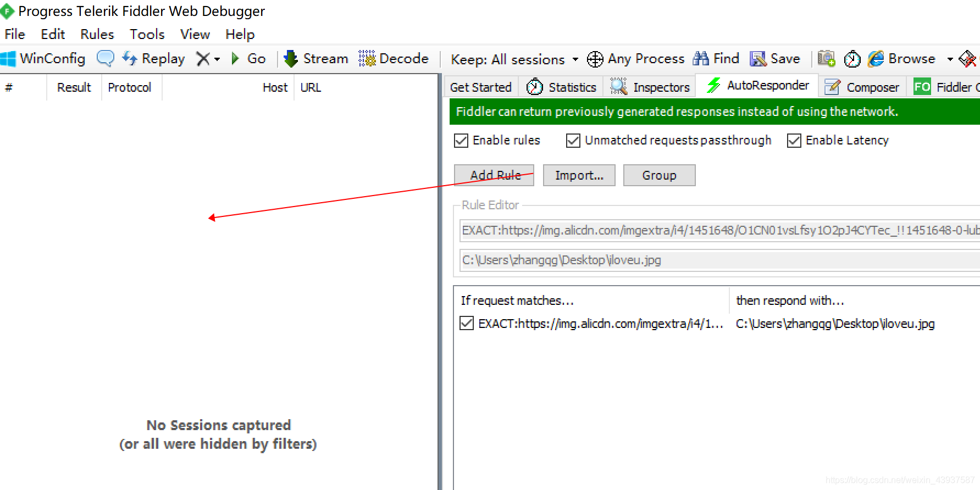980x490 pixels.
Task: Replay the selected sessions
Action: pyautogui.click(x=153, y=59)
